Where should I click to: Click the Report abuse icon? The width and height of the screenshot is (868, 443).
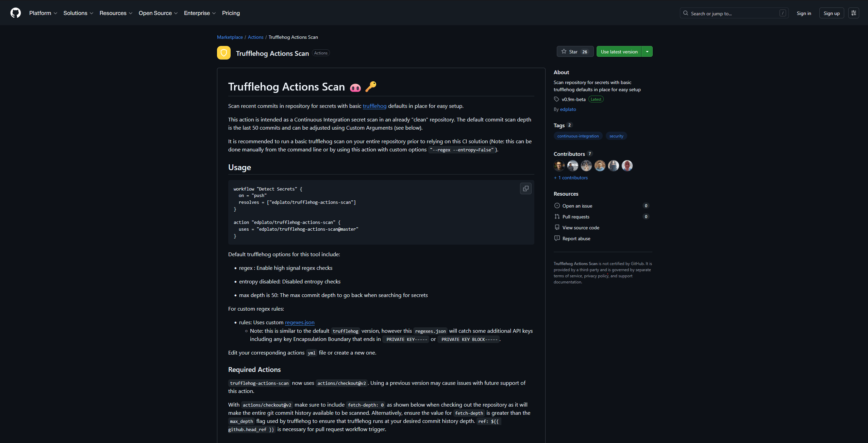[x=557, y=238]
